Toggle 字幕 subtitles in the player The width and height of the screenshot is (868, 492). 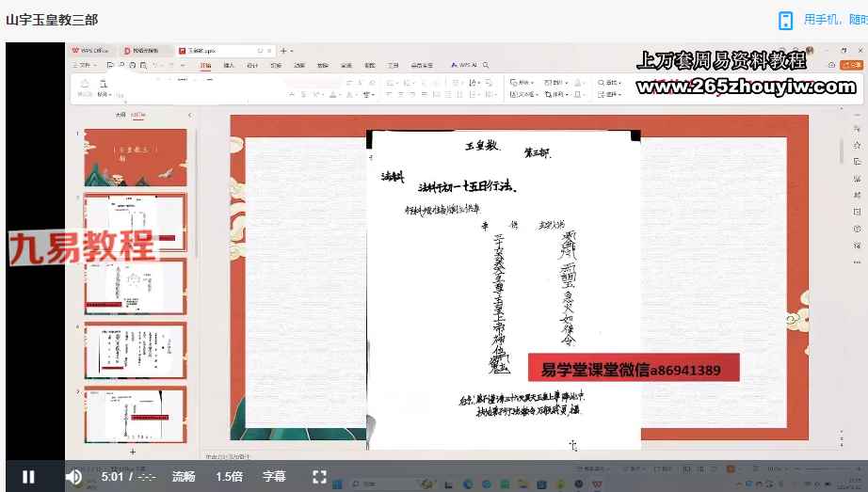(x=274, y=477)
